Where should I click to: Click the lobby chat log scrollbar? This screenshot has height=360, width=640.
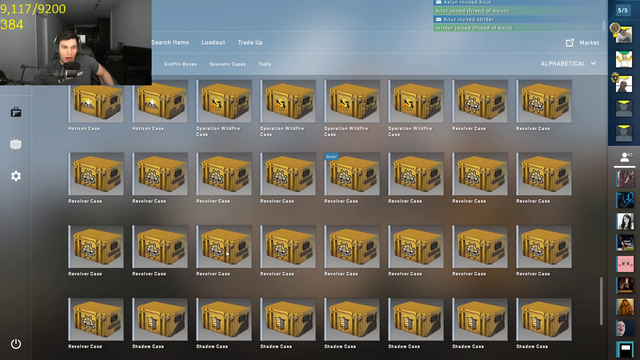pyautogui.click(x=604, y=25)
